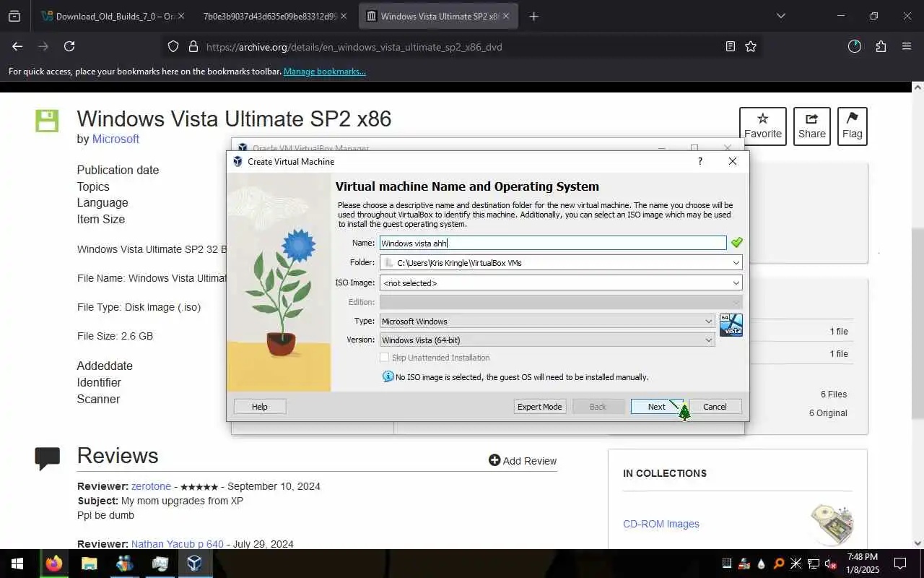Click the network tray icon
Image resolution: width=924 pixels, height=578 pixels.
[814, 564]
